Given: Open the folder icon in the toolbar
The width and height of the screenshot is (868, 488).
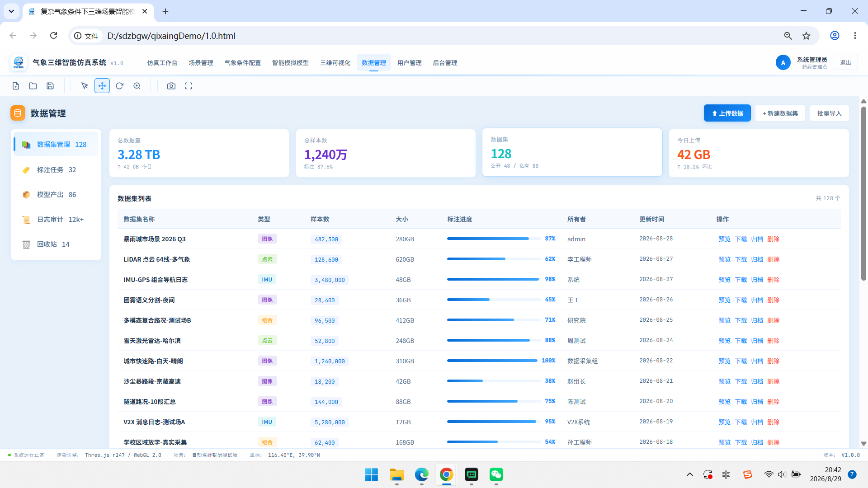Looking at the screenshot, I should pos(33,86).
